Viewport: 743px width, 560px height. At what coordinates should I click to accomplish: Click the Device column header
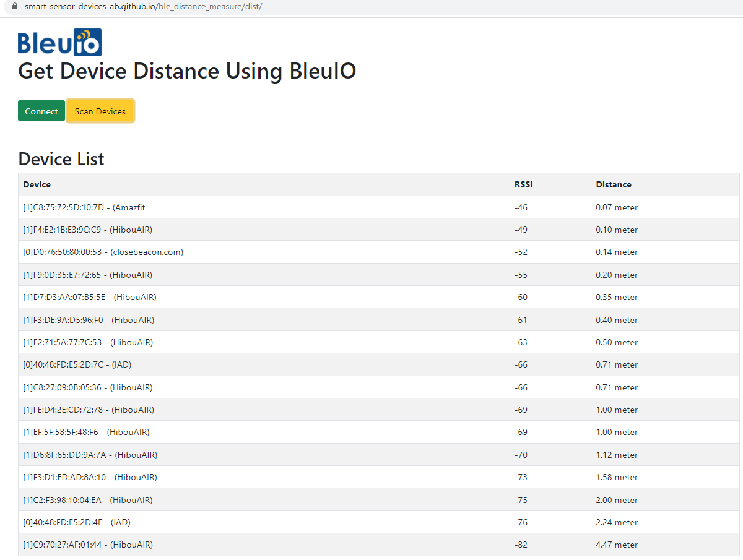pyautogui.click(x=37, y=184)
